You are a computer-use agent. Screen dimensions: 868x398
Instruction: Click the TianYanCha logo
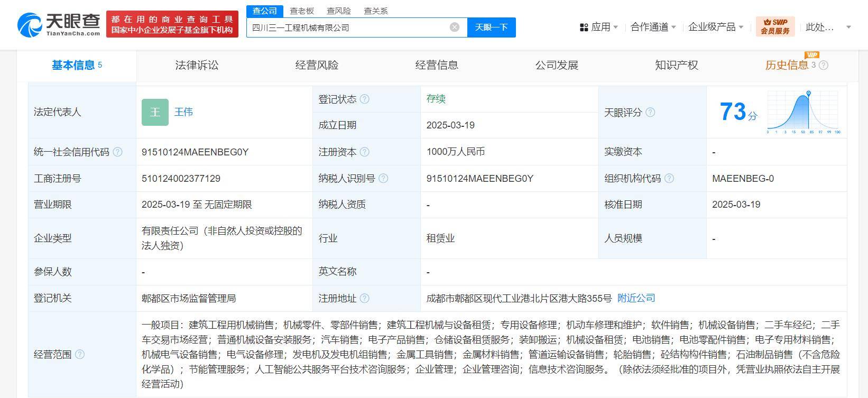[x=59, y=24]
